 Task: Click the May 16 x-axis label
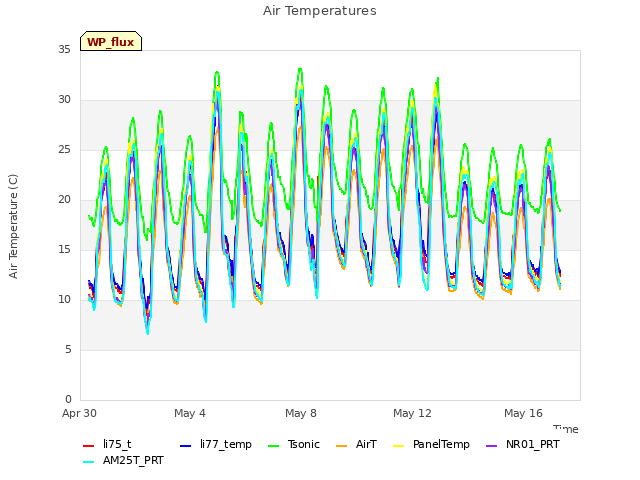click(523, 413)
